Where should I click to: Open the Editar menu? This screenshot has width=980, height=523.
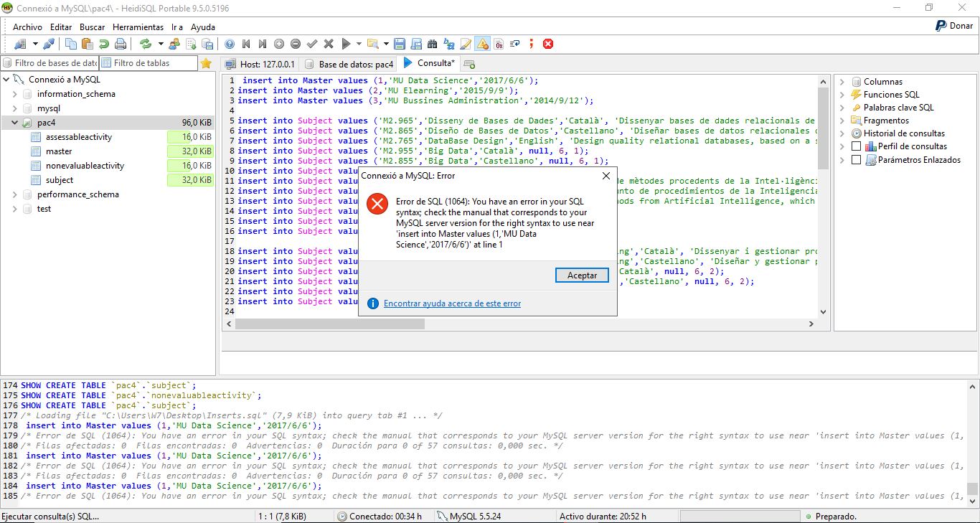tap(61, 27)
